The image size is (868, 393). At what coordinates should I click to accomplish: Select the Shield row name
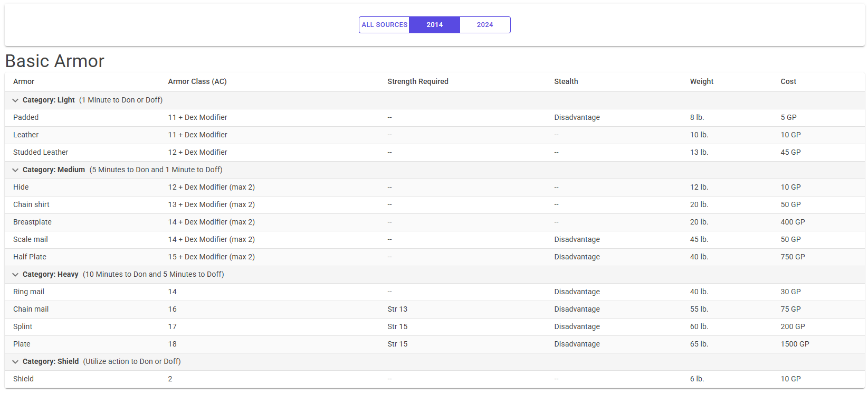point(23,379)
